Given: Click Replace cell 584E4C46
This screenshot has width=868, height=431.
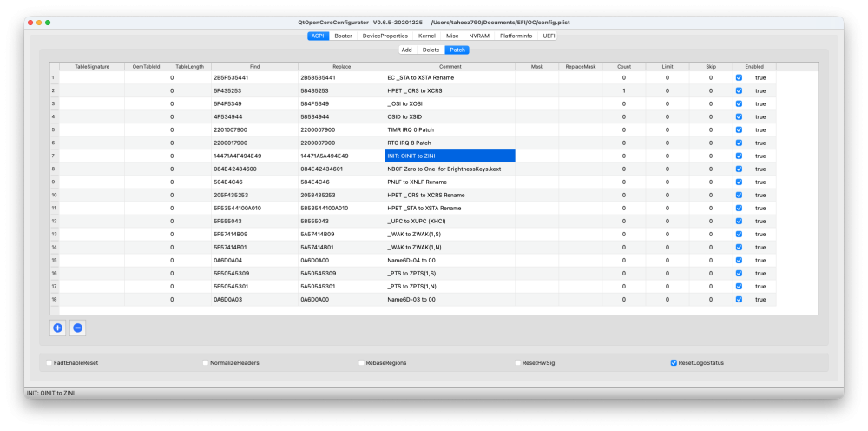Looking at the screenshot, I should point(341,182).
